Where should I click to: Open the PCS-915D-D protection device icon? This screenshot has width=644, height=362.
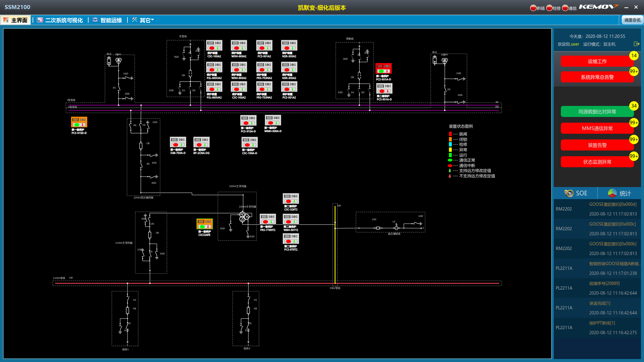pyautogui.click(x=79, y=122)
